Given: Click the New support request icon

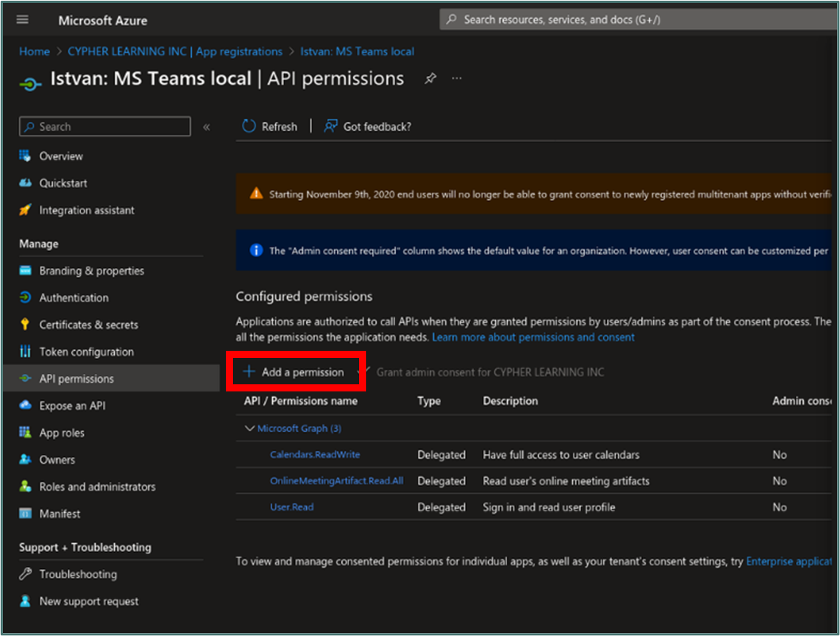Looking at the screenshot, I should (x=25, y=600).
